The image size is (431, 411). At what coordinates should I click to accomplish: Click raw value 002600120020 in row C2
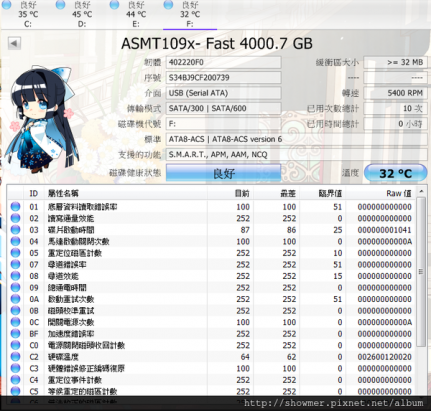point(384,357)
